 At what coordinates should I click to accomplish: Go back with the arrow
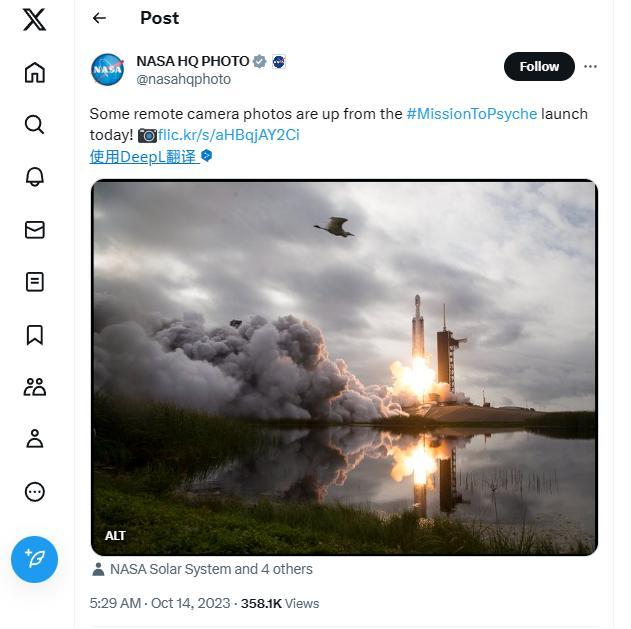tap(99, 18)
